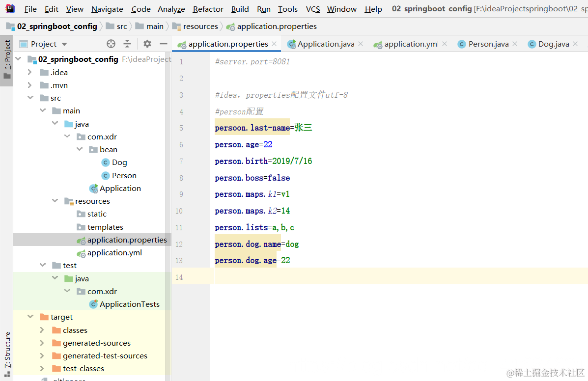Click line number 5 in the gutter

pyautogui.click(x=181, y=128)
